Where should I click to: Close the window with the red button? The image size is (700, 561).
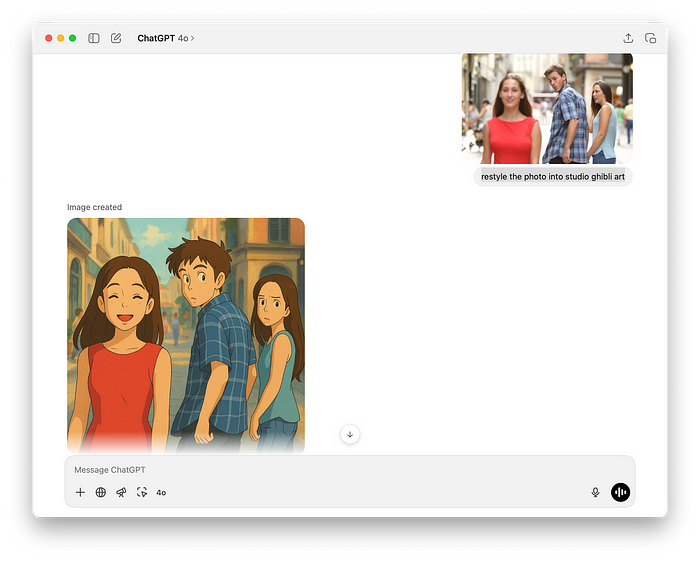coord(49,38)
